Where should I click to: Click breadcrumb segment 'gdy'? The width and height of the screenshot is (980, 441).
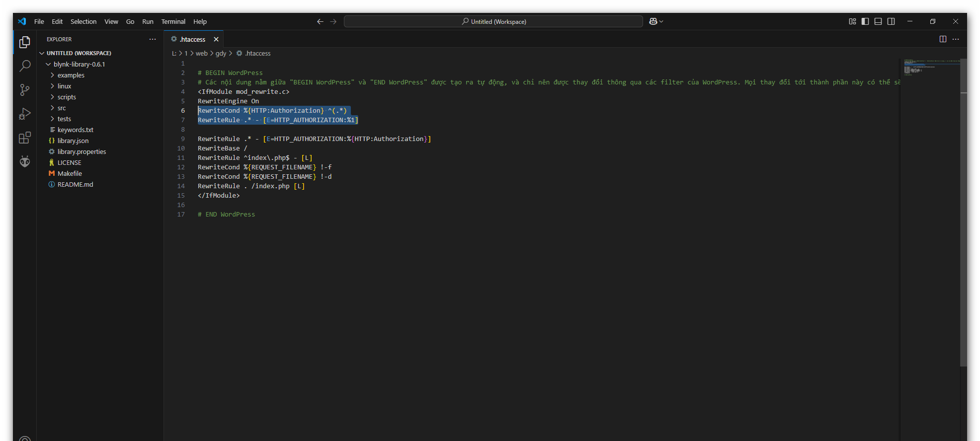coord(221,53)
